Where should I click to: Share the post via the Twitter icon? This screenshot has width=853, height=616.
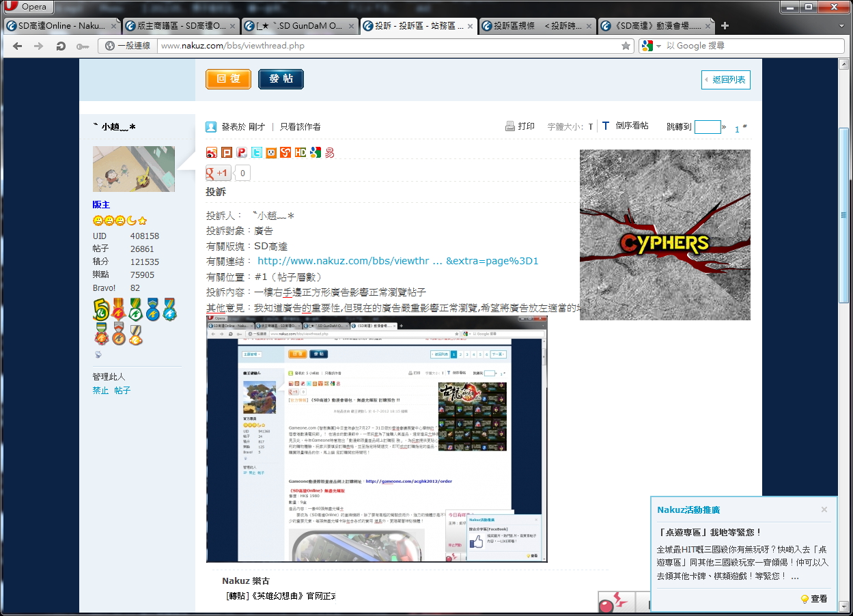pos(256,152)
